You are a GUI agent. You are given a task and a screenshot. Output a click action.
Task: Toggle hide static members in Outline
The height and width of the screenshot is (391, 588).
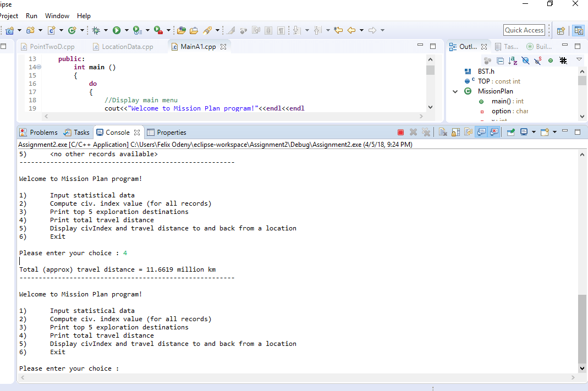point(538,60)
